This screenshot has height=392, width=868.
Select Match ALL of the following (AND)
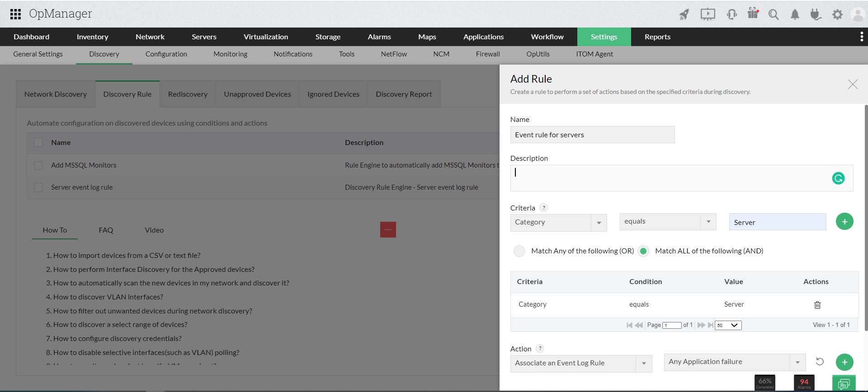(643, 251)
